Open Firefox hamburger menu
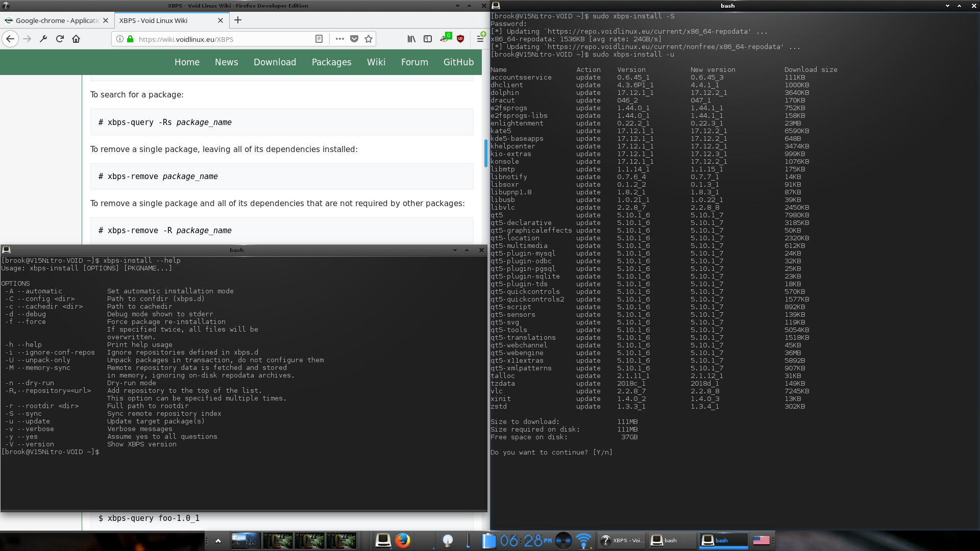The height and width of the screenshot is (551, 980). [x=480, y=38]
